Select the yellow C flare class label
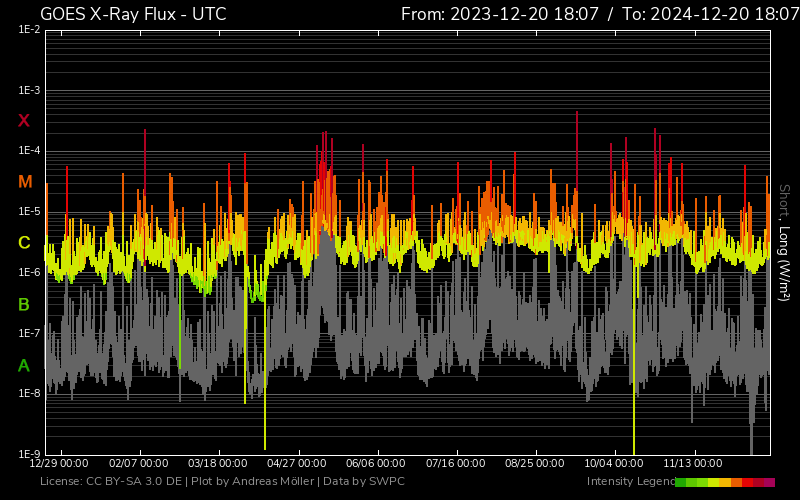This screenshot has width=800, height=500. pyautogui.click(x=24, y=243)
